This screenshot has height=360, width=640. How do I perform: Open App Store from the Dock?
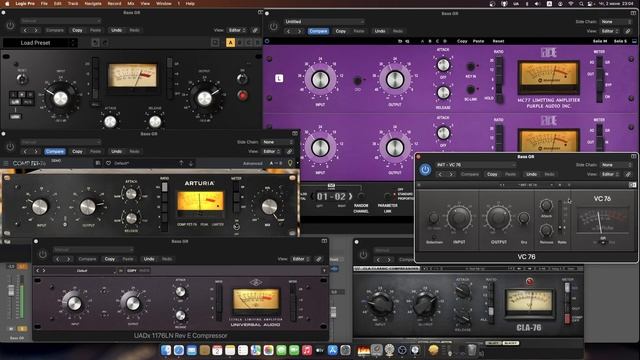tap(333, 350)
